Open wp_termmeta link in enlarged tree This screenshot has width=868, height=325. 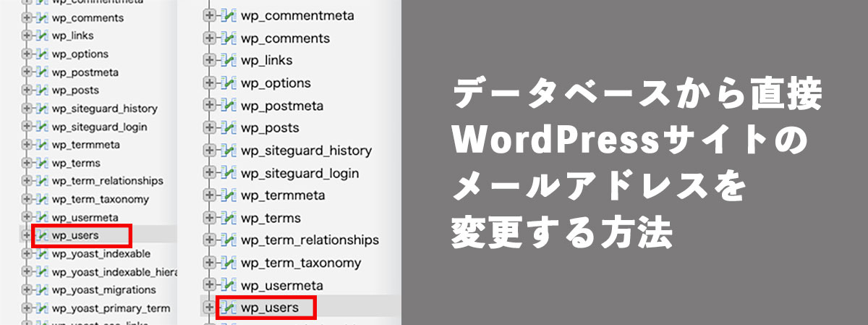(283, 195)
